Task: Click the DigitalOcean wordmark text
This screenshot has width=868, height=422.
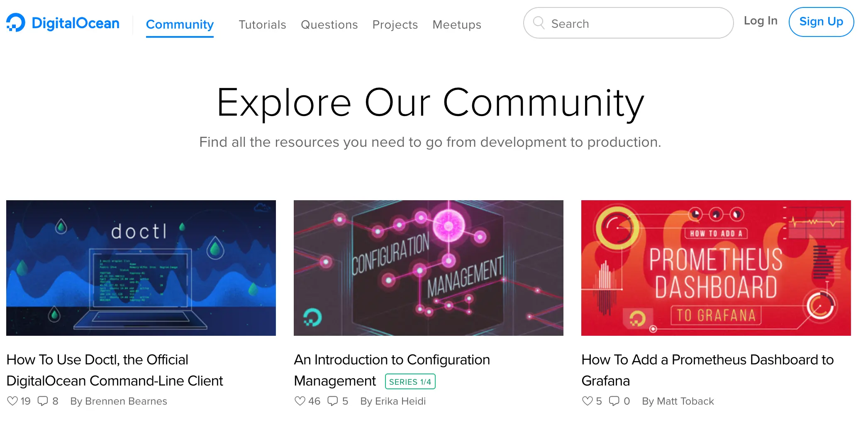Action: pyautogui.click(x=76, y=23)
